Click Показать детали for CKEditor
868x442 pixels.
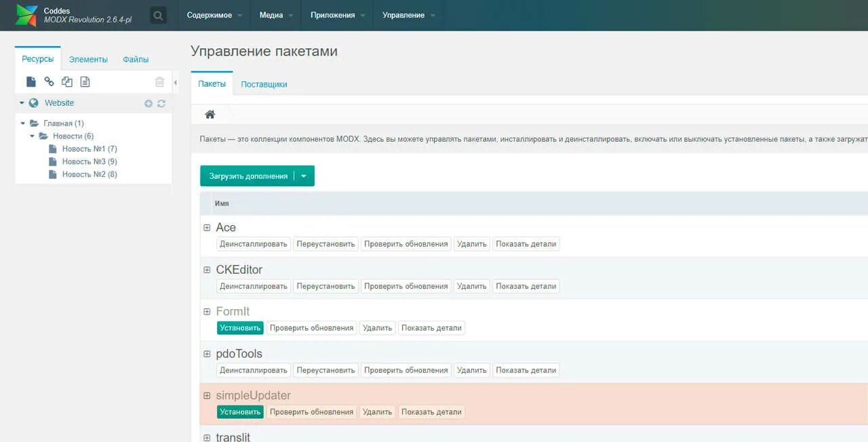(526, 286)
